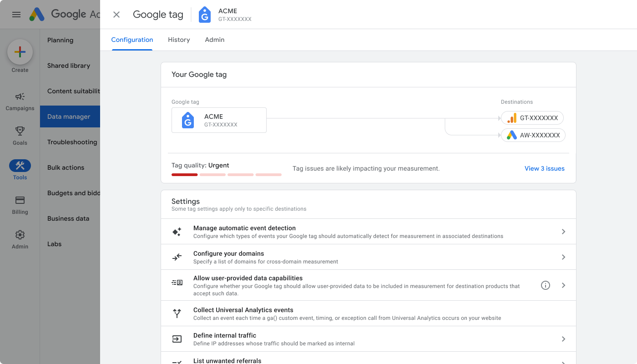The image size is (637, 364).
Task: Select Troubleshooting in the sidebar
Action: pos(72,142)
